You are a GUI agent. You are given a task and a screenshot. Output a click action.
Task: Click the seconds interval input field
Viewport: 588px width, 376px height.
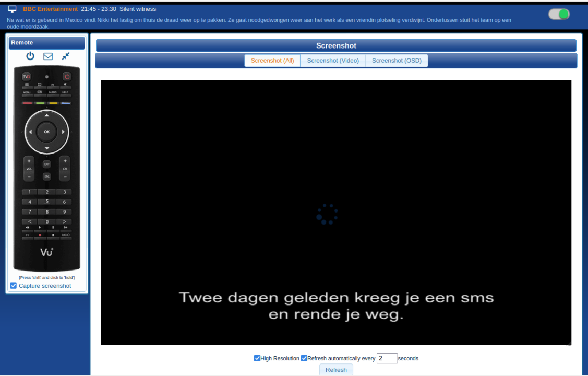tap(387, 358)
